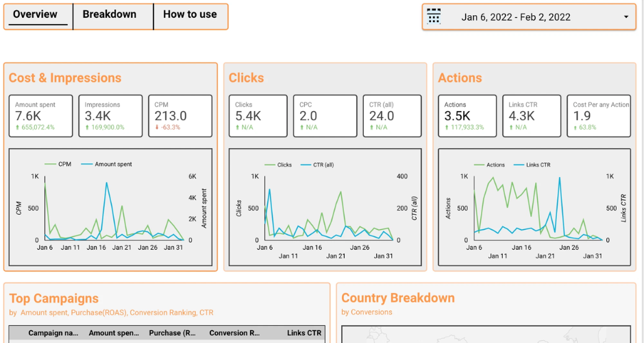Select the Amount spent scorecard

41,116
